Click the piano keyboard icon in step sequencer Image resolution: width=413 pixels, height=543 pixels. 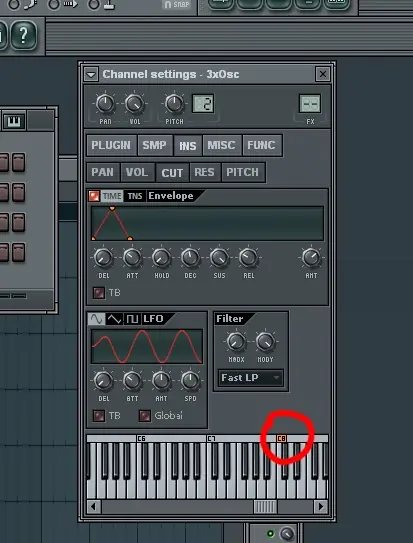(x=14, y=121)
